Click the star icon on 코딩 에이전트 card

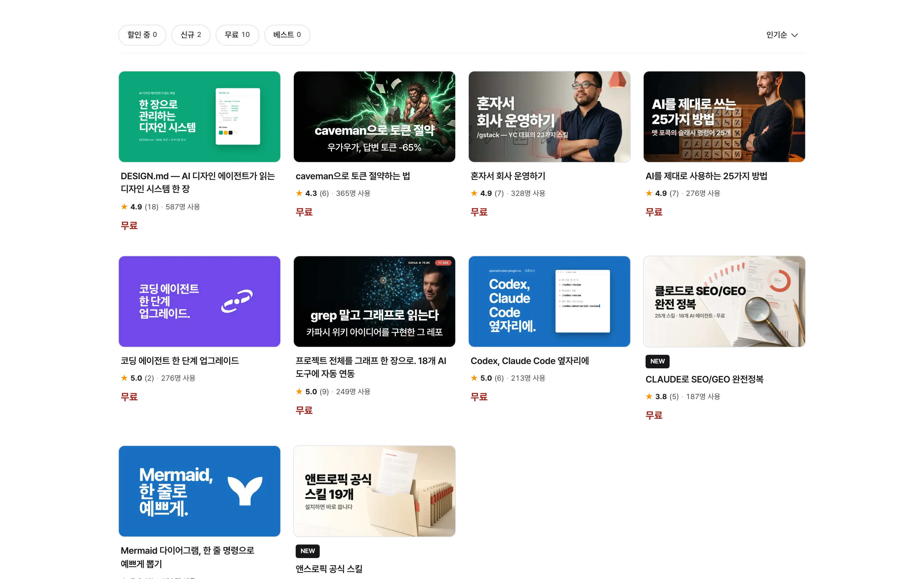pyautogui.click(x=124, y=378)
